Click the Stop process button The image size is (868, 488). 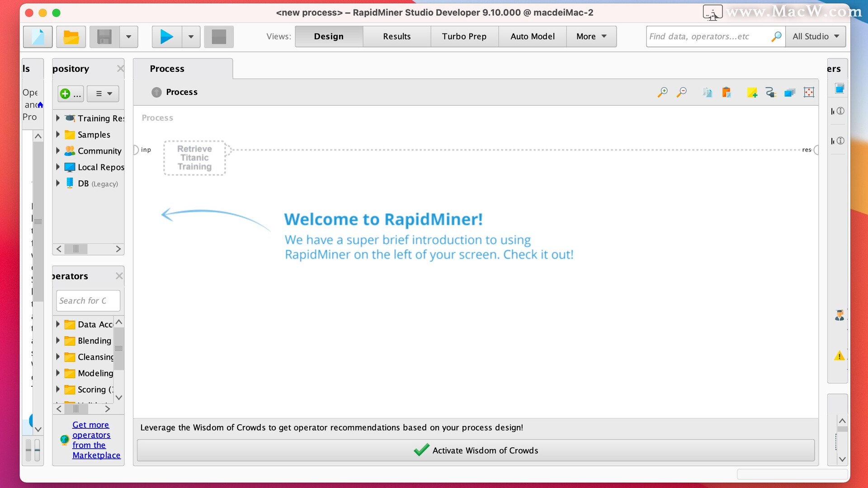(219, 37)
